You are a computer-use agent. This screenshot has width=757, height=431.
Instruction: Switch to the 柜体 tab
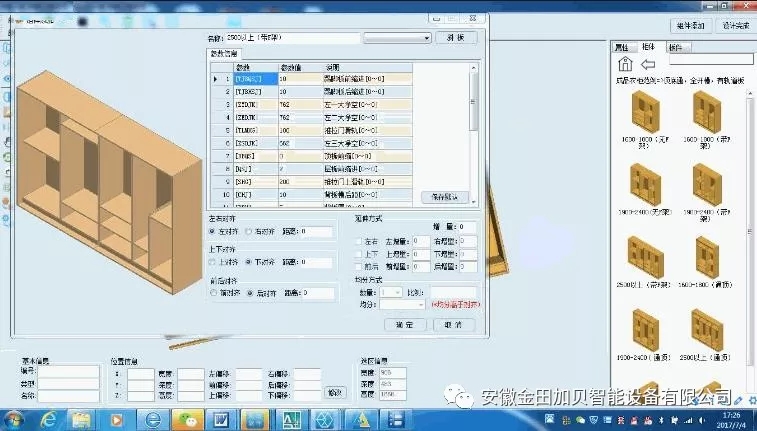click(648, 46)
